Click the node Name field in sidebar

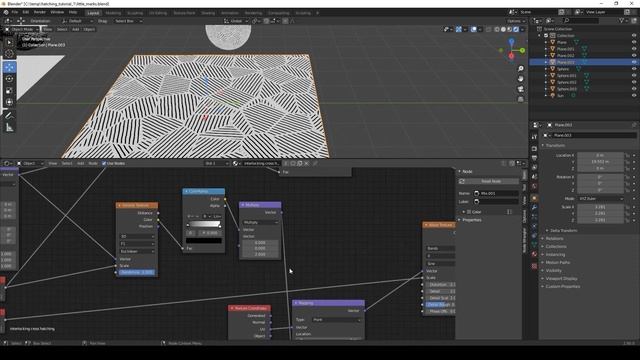pos(496,193)
